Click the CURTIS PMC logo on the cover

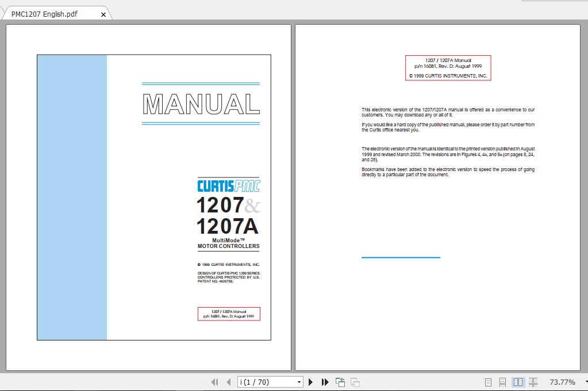click(229, 186)
